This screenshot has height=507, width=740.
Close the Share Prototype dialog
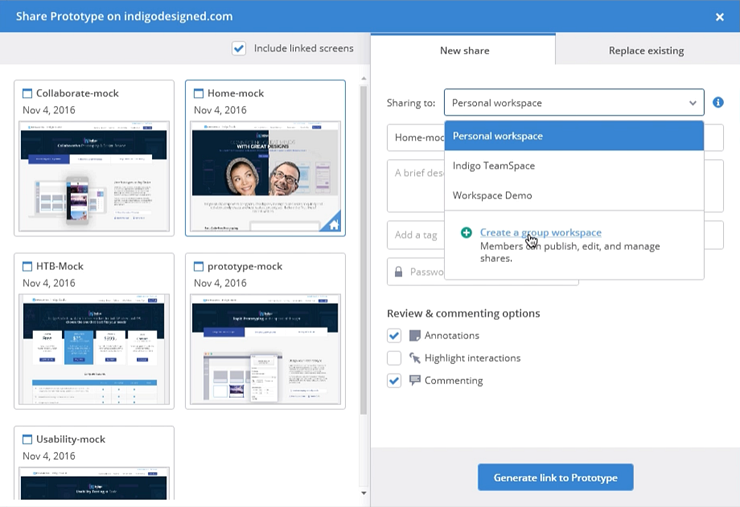(x=720, y=17)
